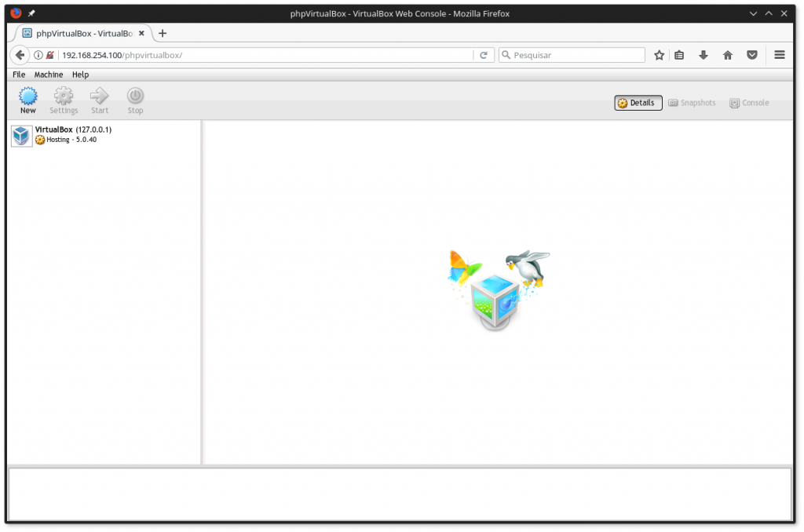Open the Machine menu
This screenshot has height=532, width=804.
coord(49,74)
